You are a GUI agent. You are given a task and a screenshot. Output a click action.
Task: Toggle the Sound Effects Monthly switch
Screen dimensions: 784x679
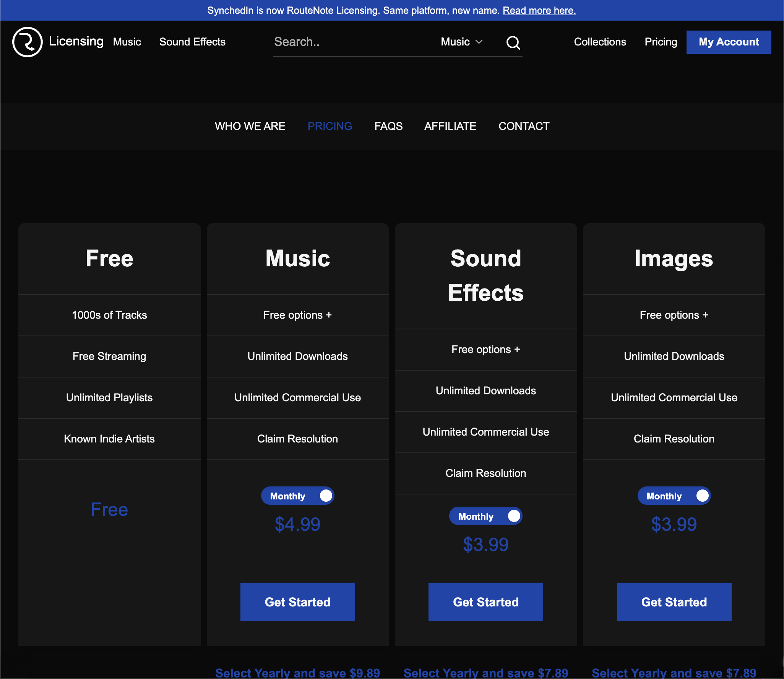pyautogui.click(x=485, y=516)
